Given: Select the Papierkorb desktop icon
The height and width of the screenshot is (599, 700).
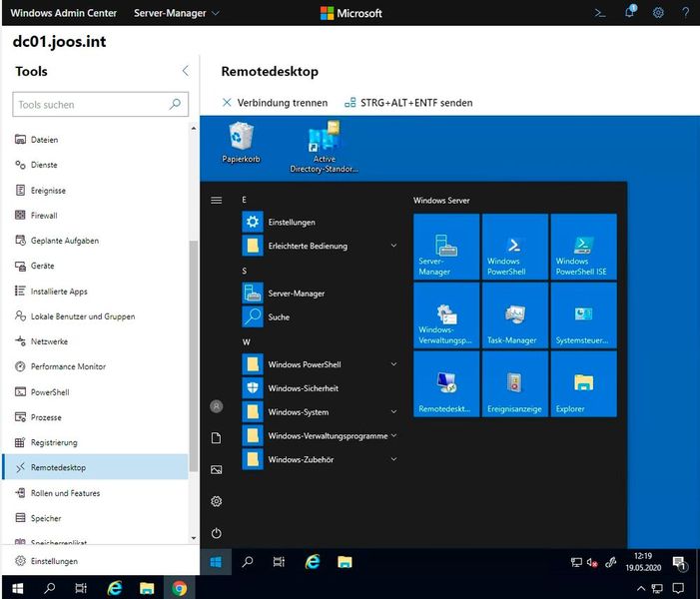Looking at the screenshot, I should [x=241, y=143].
